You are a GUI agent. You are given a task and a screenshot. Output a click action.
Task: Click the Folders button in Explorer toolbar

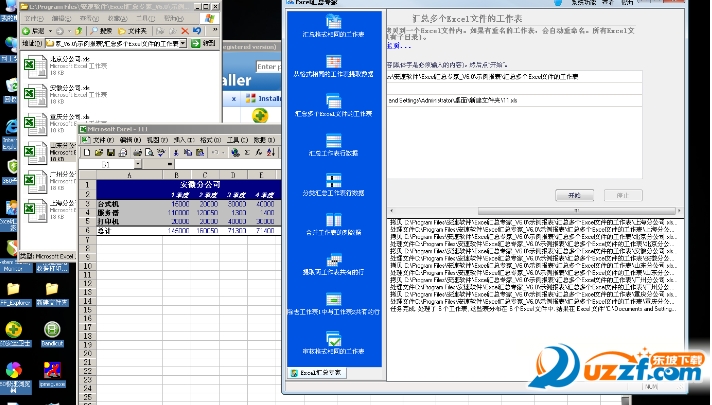(133, 31)
